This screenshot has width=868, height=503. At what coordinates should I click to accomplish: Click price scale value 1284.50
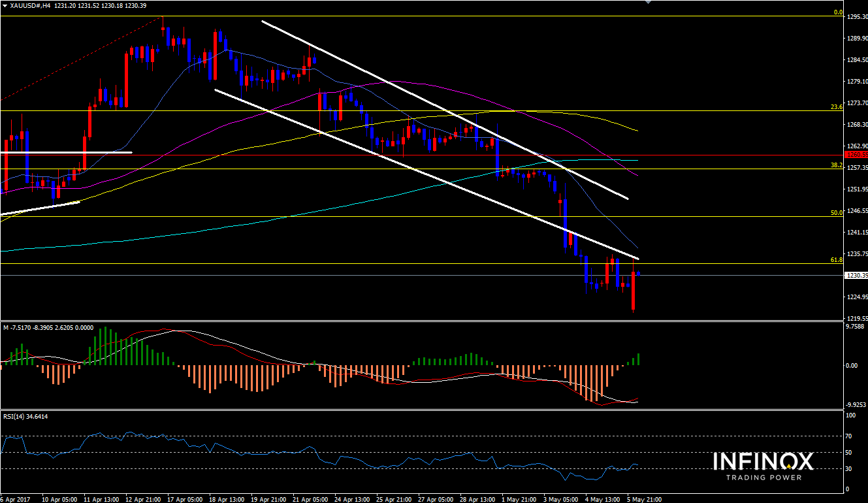click(x=857, y=61)
